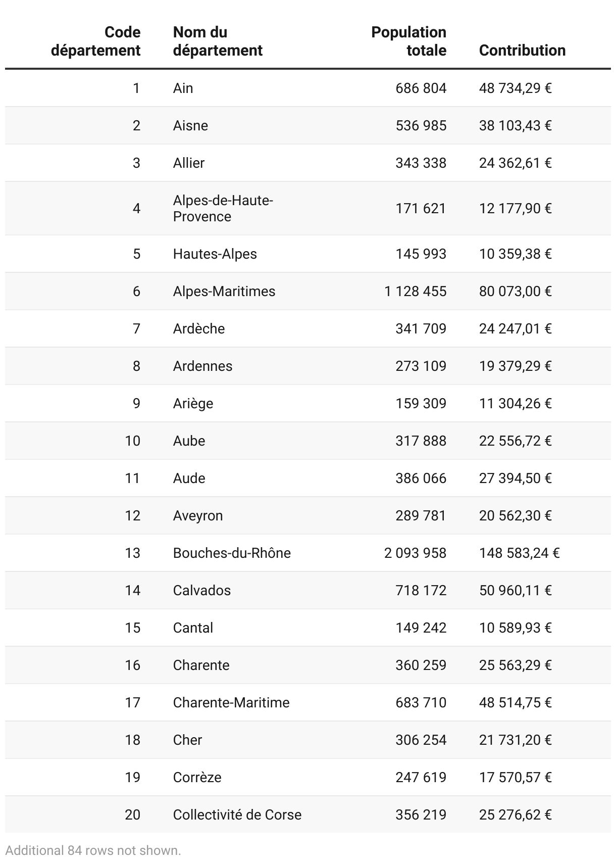Click the Calvados population 718 172
616x863 pixels.
pos(421,591)
